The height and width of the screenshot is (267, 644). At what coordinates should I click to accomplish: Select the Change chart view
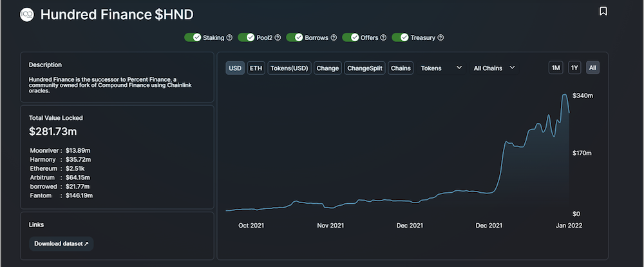pos(328,68)
